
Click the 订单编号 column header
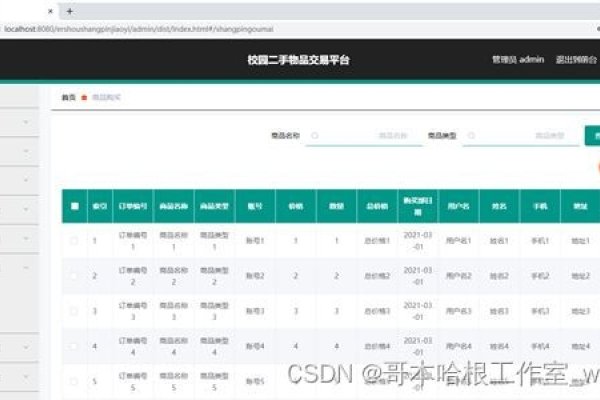click(133, 206)
